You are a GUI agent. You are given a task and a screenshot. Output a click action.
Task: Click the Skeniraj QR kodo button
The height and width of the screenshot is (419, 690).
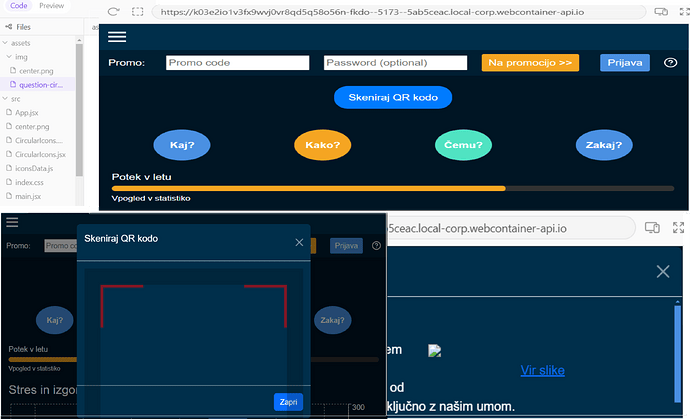[393, 97]
